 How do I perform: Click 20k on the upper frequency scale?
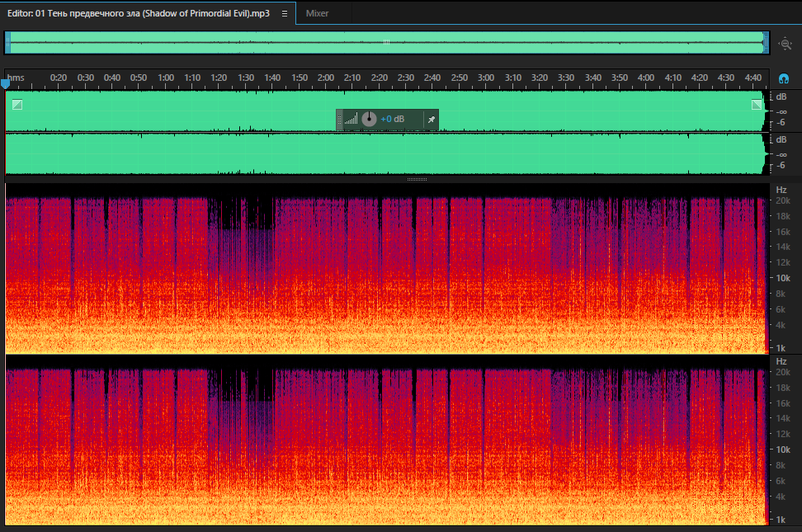coord(783,200)
